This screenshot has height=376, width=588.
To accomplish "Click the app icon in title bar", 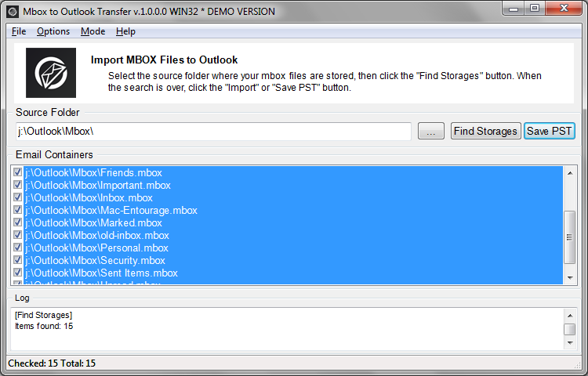I will click(x=12, y=12).
